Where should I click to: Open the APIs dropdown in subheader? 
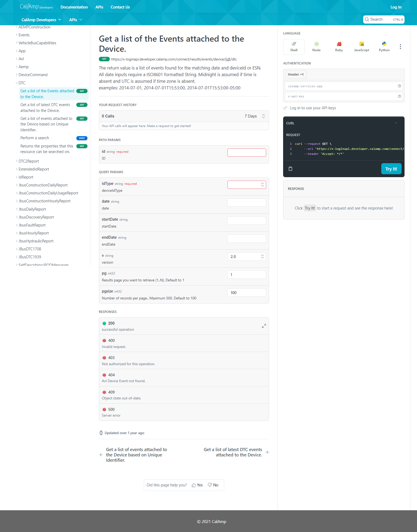[76, 20]
